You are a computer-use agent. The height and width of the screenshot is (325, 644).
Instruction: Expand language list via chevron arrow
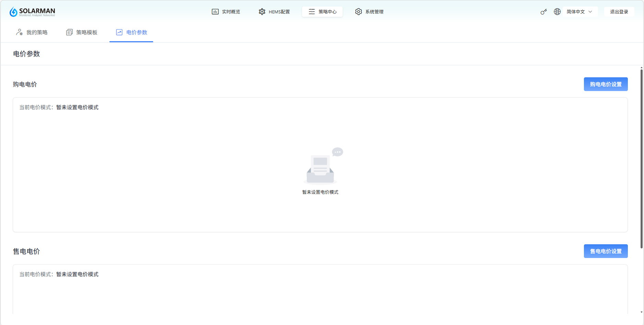click(x=590, y=12)
